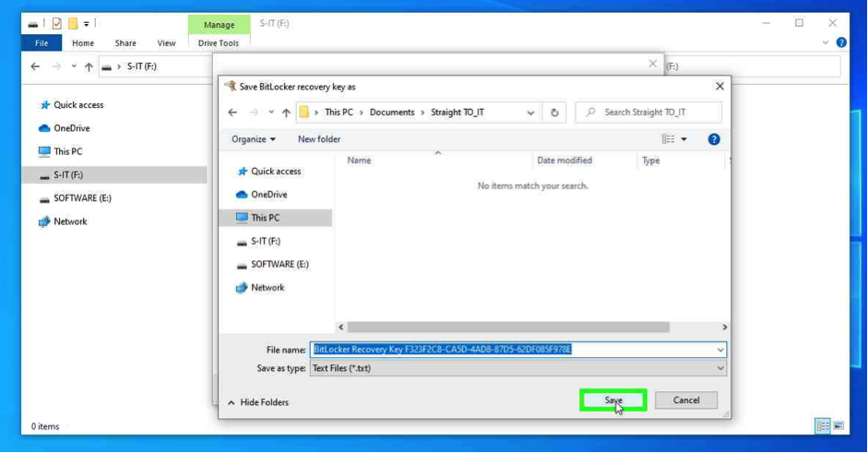Sort by the Date modified column header
This screenshot has height=453, width=868.
(565, 161)
